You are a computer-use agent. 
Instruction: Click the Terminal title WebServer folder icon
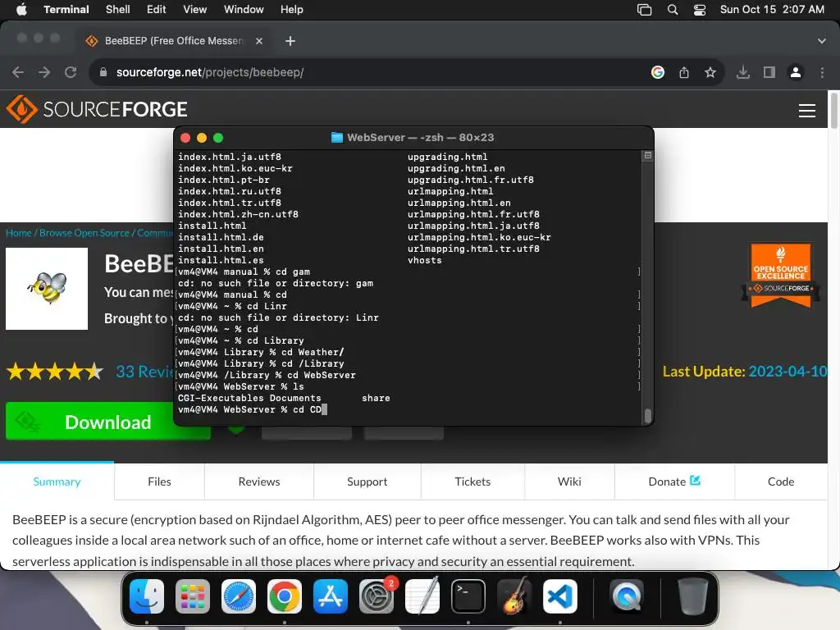(337, 138)
